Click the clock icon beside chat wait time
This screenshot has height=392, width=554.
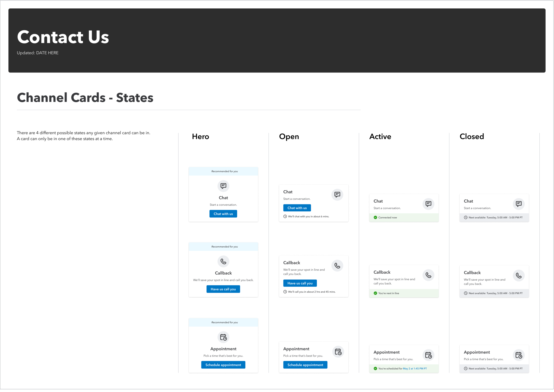tap(285, 216)
